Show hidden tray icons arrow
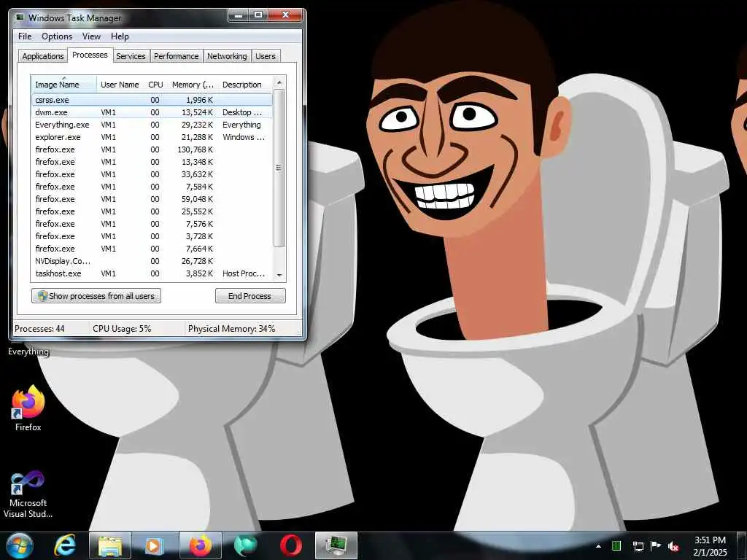 pos(598,546)
